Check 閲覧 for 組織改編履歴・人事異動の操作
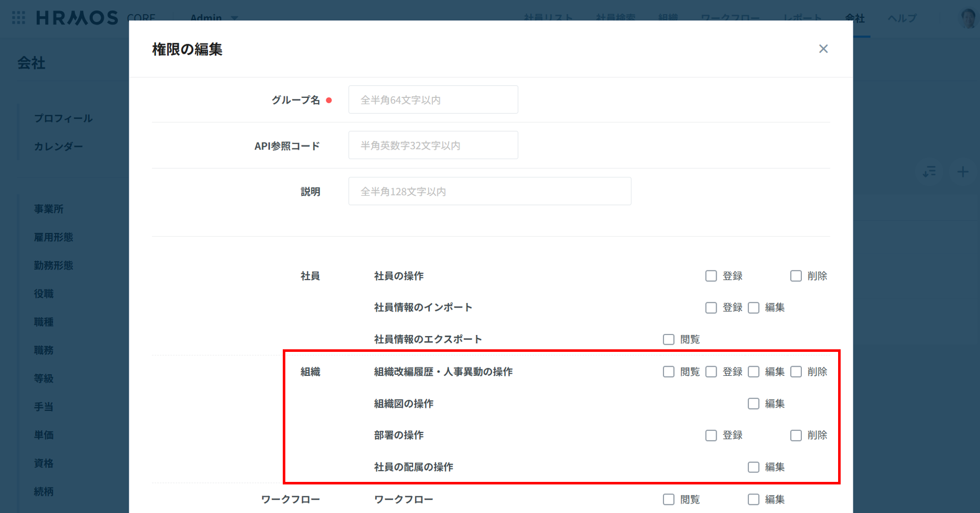 click(x=669, y=372)
